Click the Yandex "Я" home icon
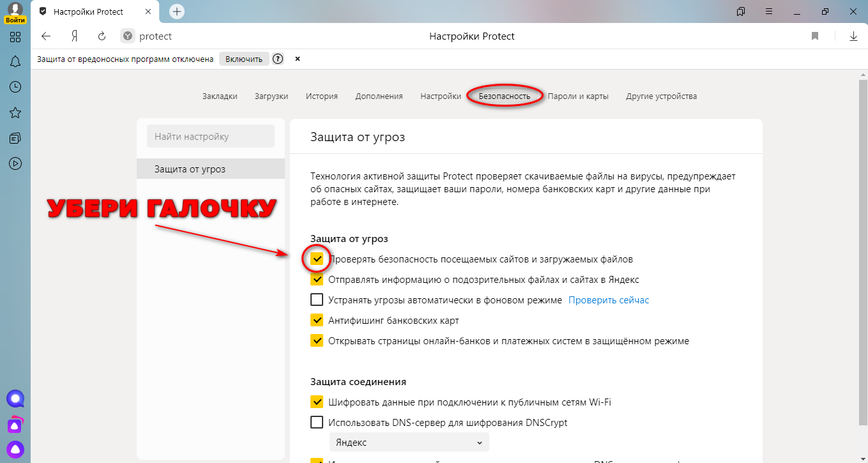This screenshot has height=463, width=868. 74,36
